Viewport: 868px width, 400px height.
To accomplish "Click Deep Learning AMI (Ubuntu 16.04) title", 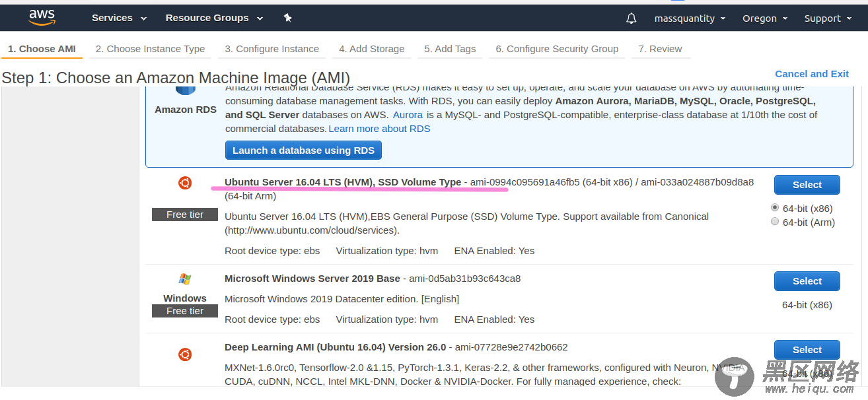I will (x=336, y=347).
